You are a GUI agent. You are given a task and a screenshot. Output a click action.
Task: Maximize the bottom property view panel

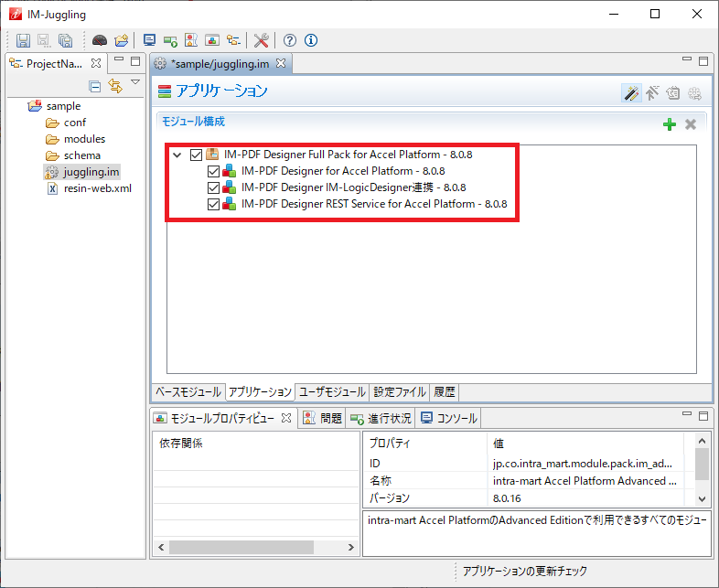tap(703, 415)
